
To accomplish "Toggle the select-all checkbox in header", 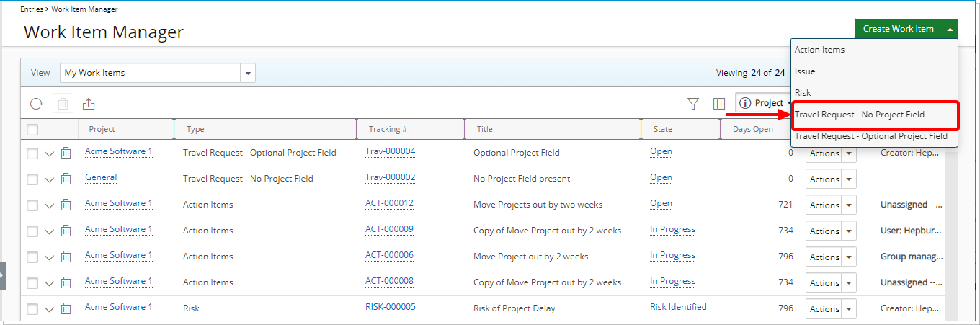I will coord(32,130).
